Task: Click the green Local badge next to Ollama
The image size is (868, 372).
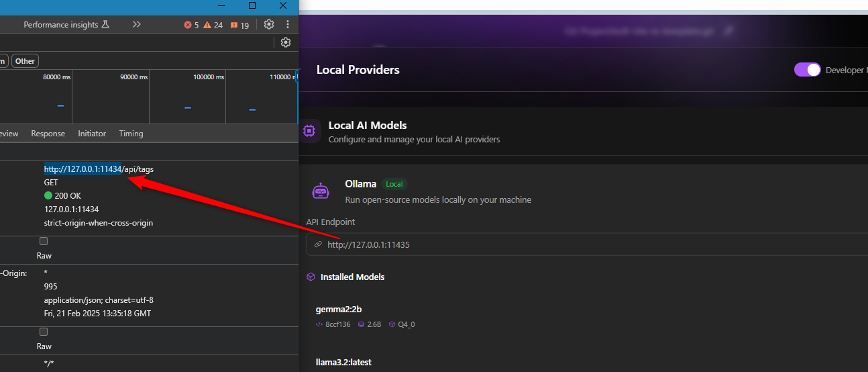Action: click(394, 184)
